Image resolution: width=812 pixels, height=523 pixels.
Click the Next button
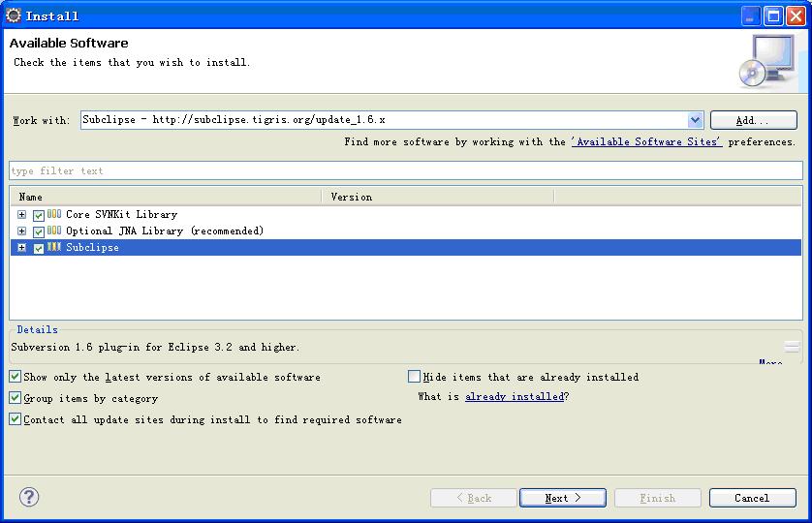pos(563,498)
